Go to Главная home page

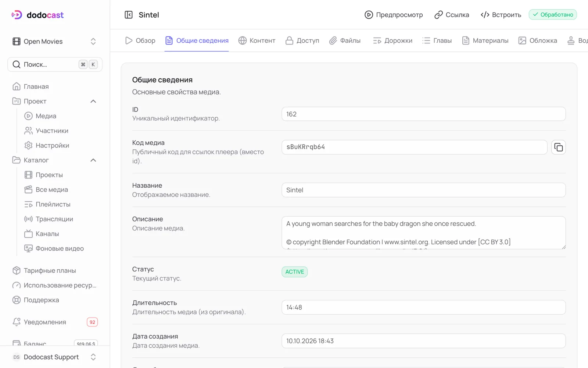click(31, 86)
